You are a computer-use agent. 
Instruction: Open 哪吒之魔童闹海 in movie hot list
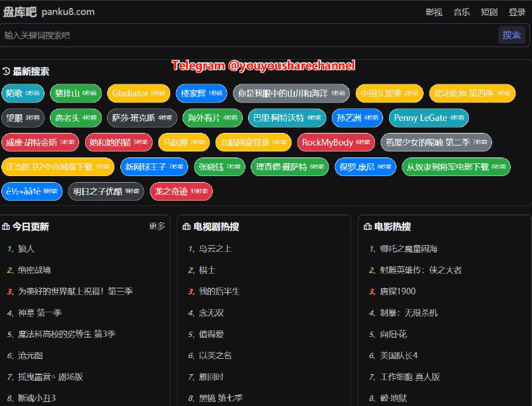pyautogui.click(x=408, y=248)
